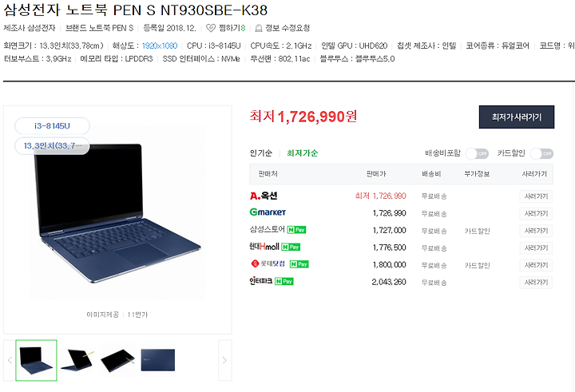This screenshot has width=575, height=392.
Task: Toggle the 배송비포함 switch
Action: [477, 153]
